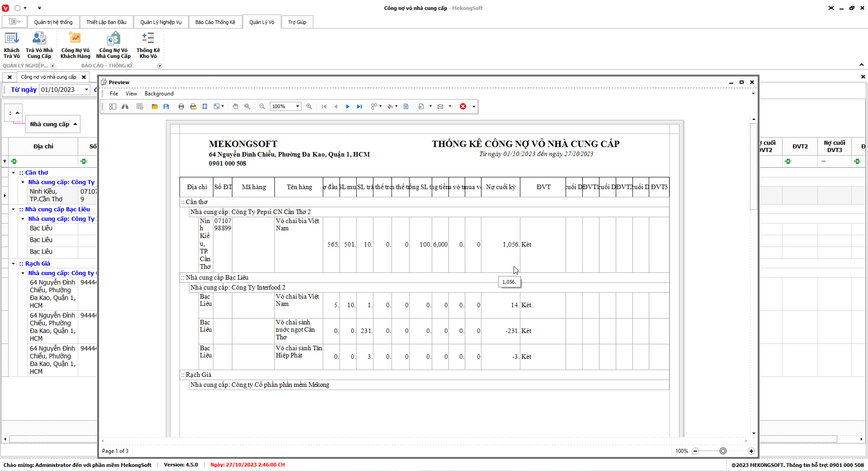868x471 pixels.
Task: Open Công Nợ Vỏ Nhà Cung Cấp report
Action: click(113, 45)
